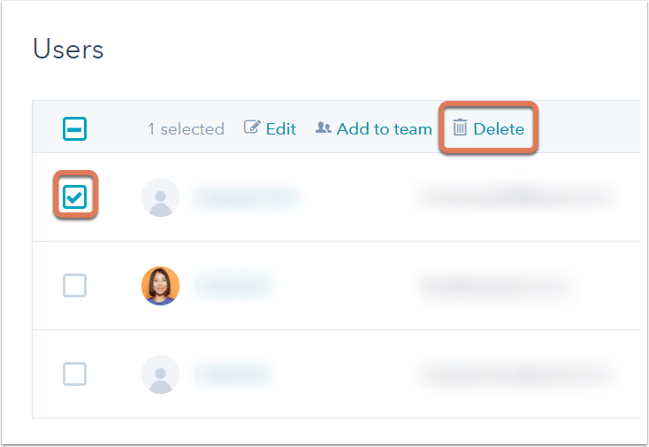Click the people icon beside Add to team

(x=323, y=127)
